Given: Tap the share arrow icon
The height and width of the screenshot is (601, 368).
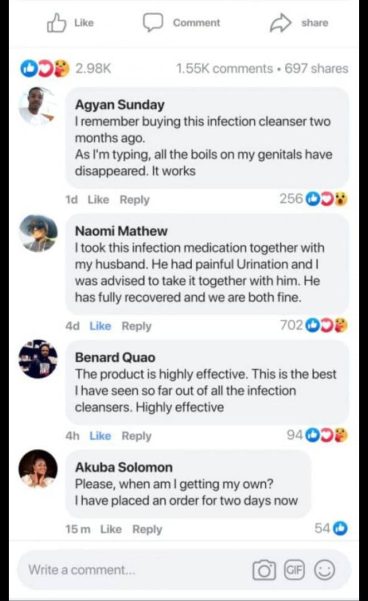Looking at the screenshot, I should (x=281, y=23).
